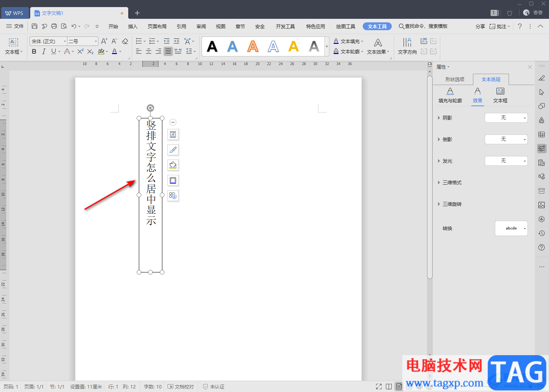Click the shape fill bucket icon beside text box

point(173,165)
